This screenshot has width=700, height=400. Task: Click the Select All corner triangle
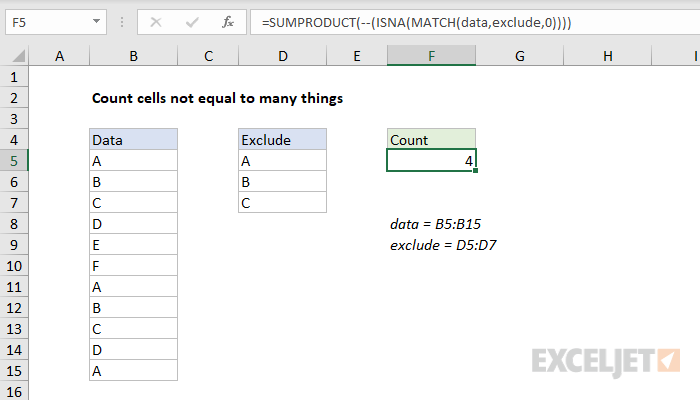tap(15, 58)
